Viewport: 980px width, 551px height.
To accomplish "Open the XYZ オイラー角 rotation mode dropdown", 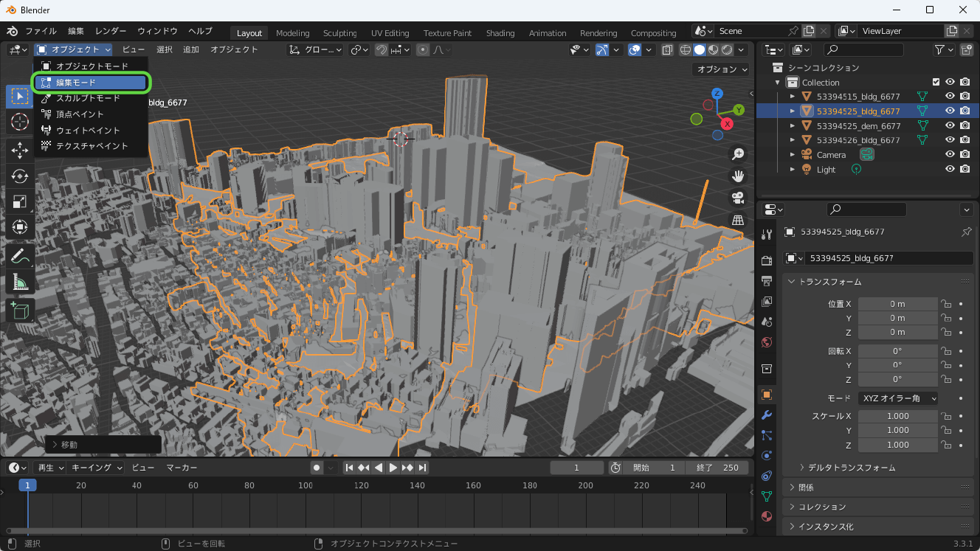I will 897,398.
